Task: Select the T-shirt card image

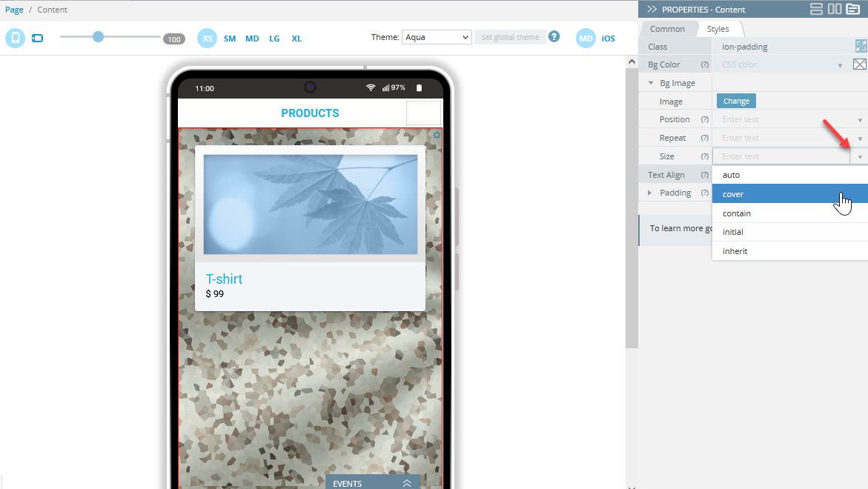Action: (311, 204)
